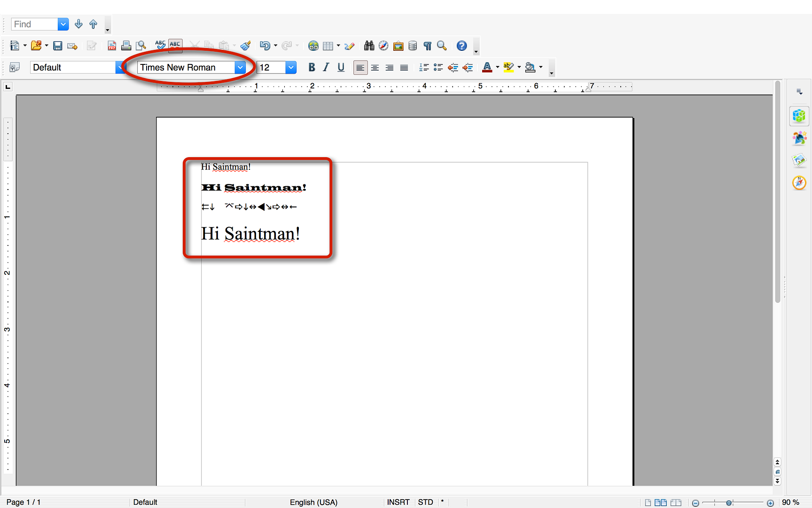
Task: Select book mode view layout
Action: coord(676,502)
